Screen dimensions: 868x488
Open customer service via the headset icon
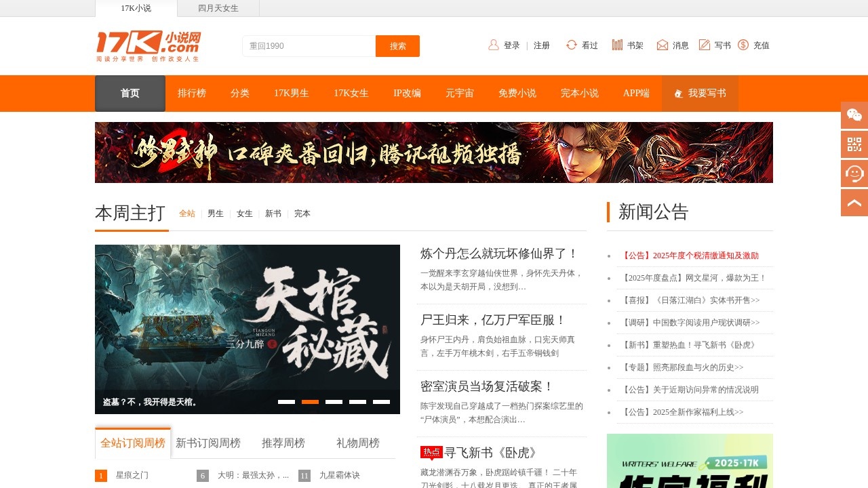pyautogui.click(x=854, y=174)
